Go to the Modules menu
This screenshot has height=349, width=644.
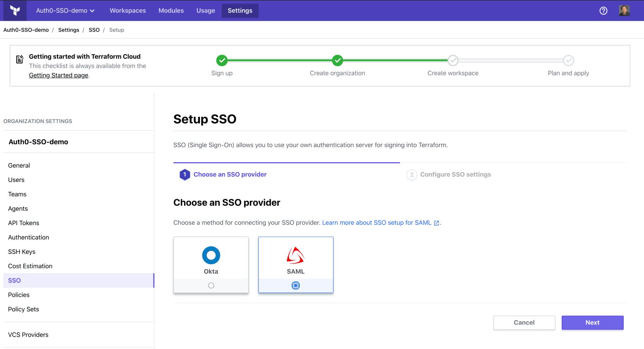click(x=171, y=11)
